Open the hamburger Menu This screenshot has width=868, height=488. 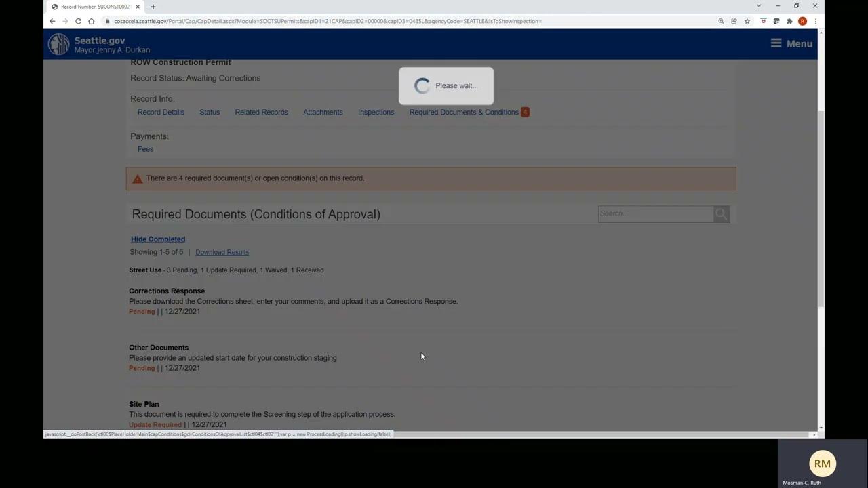tap(791, 43)
